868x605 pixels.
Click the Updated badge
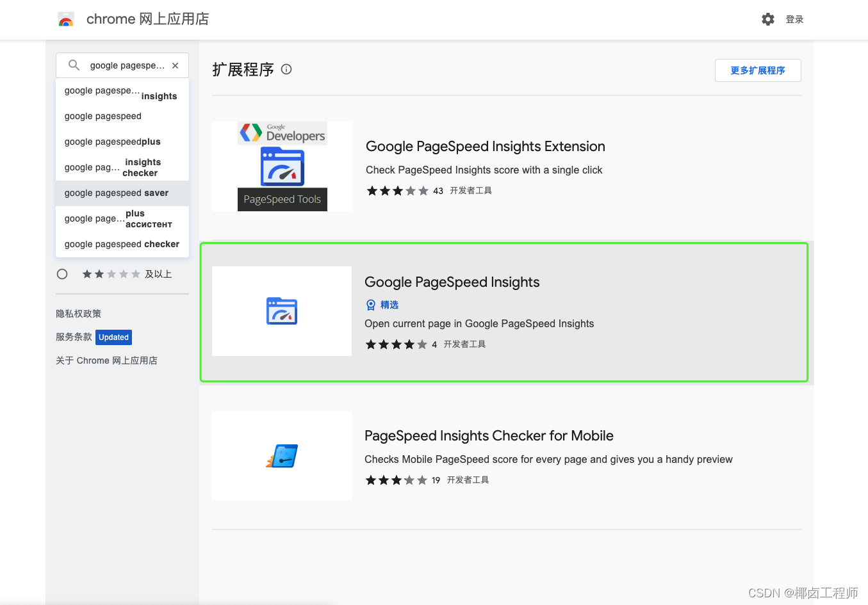(114, 337)
